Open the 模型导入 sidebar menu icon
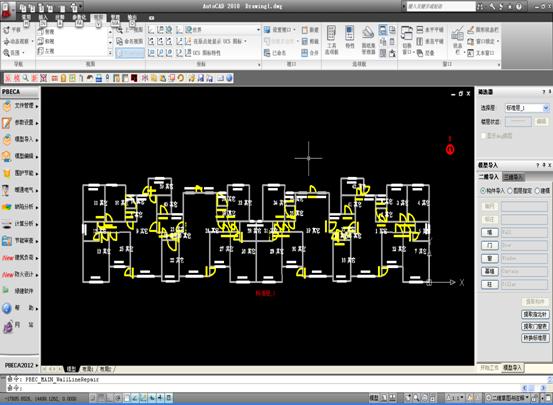553x405 pixels. point(7,139)
